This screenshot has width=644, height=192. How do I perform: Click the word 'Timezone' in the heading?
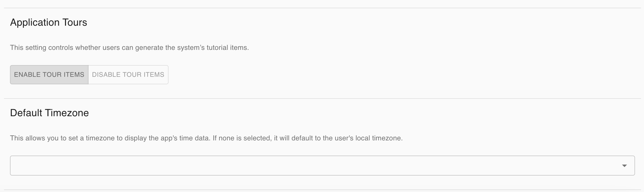pyautogui.click(x=67, y=113)
